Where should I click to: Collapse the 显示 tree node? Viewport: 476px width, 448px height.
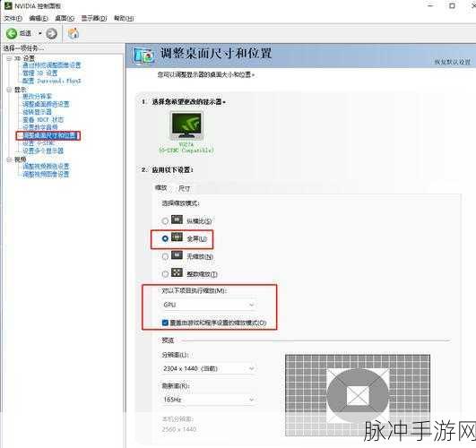pyautogui.click(x=9, y=90)
